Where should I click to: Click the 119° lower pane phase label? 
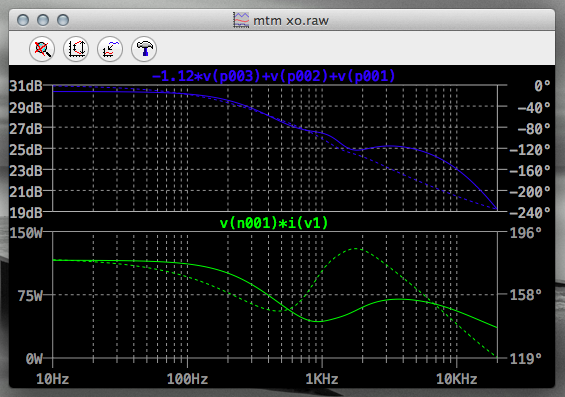click(x=526, y=358)
